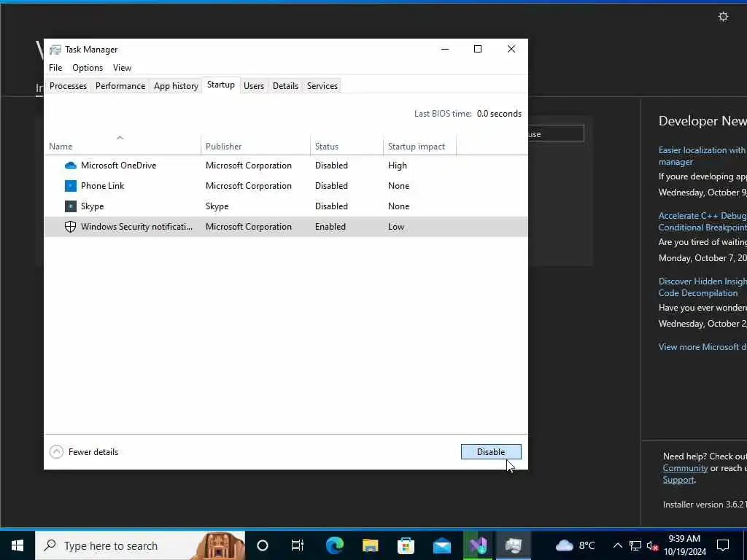Click the Last BIOS time value

coord(499,113)
